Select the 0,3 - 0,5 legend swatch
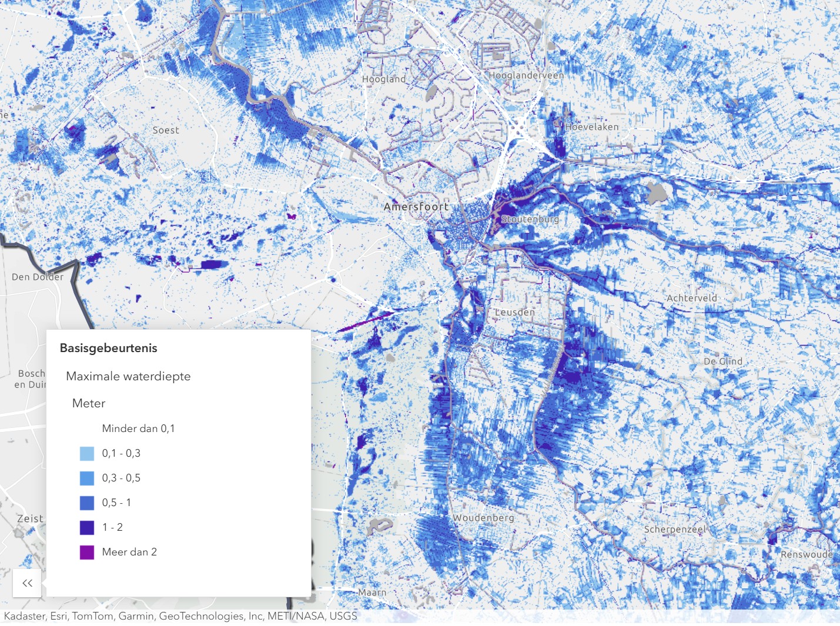Screen dimensions: 840x626 coord(87,478)
